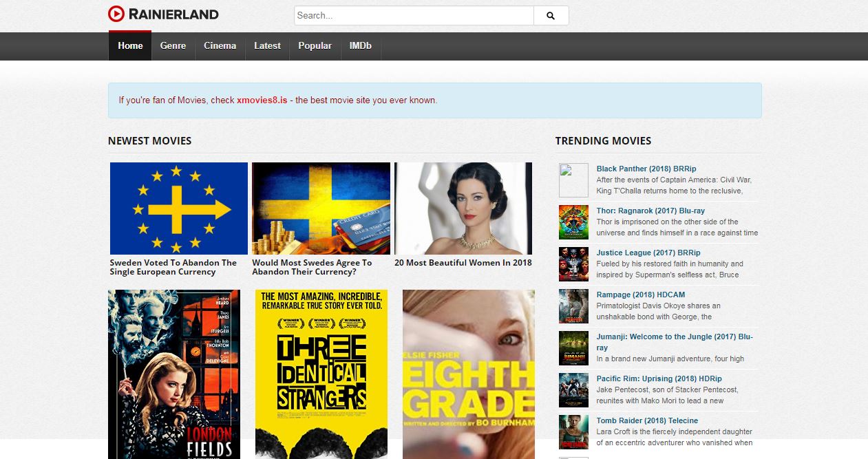Open the beautiful women article thumbnail

(463, 209)
